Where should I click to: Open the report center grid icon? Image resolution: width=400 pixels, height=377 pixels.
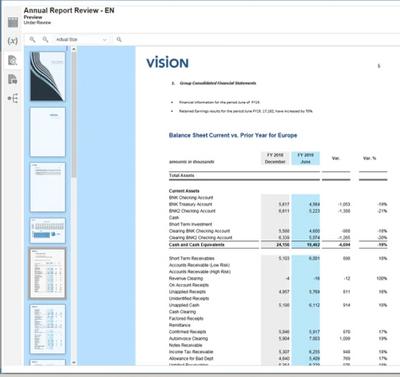(13, 22)
